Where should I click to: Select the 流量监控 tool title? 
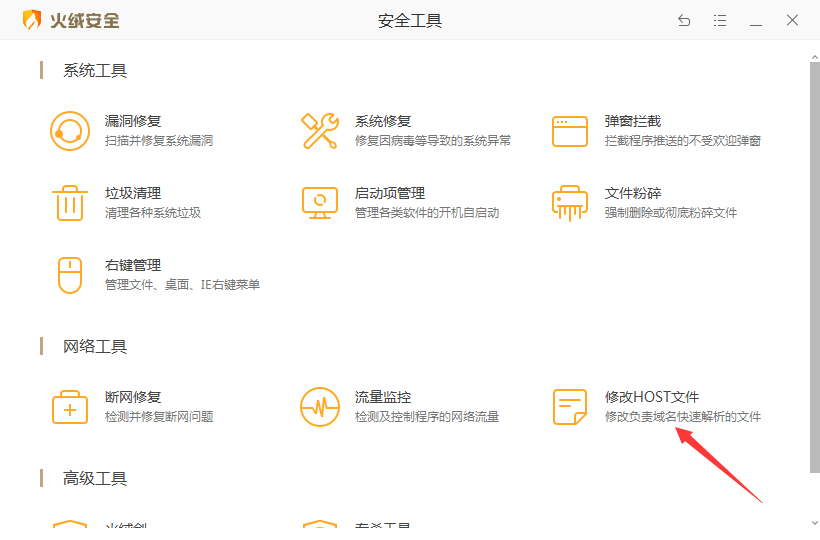click(383, 397)
